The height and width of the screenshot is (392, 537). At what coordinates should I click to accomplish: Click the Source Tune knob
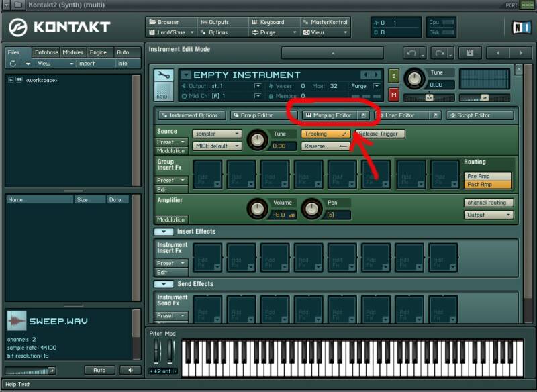[257, 140]
